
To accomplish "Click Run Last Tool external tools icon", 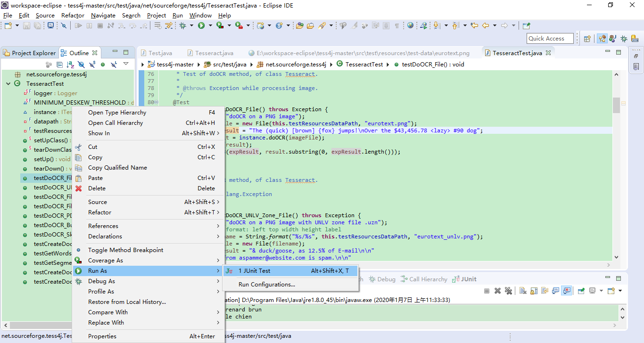I will [239, 25].
